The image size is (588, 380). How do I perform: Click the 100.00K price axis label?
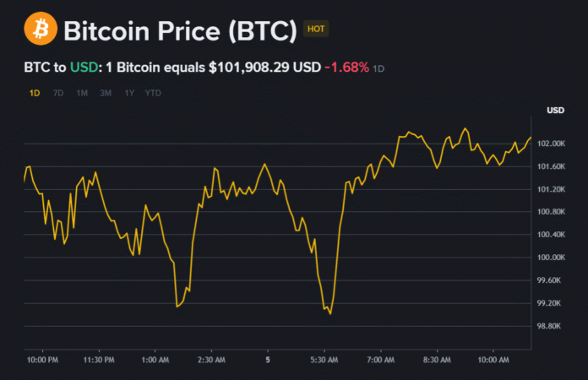point(556,258)
